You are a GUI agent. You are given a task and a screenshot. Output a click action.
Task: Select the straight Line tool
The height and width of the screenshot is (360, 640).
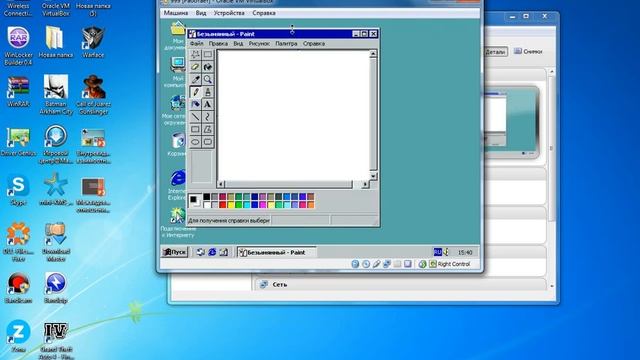click(195, 117)
